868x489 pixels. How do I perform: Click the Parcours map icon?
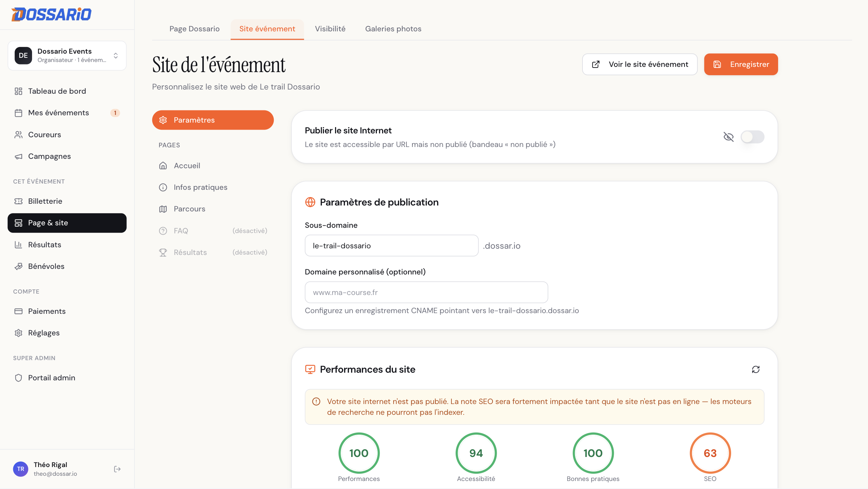click(163, 209)
